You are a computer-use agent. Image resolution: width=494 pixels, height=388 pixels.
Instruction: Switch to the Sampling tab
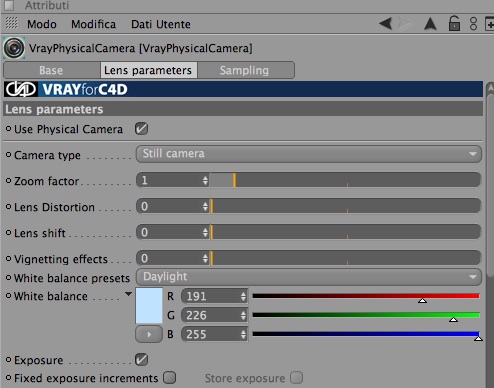tap(245, 70)
